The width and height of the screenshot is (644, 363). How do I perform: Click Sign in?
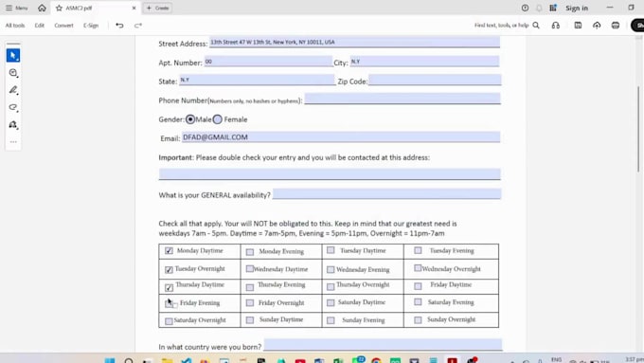pos(577,8)
